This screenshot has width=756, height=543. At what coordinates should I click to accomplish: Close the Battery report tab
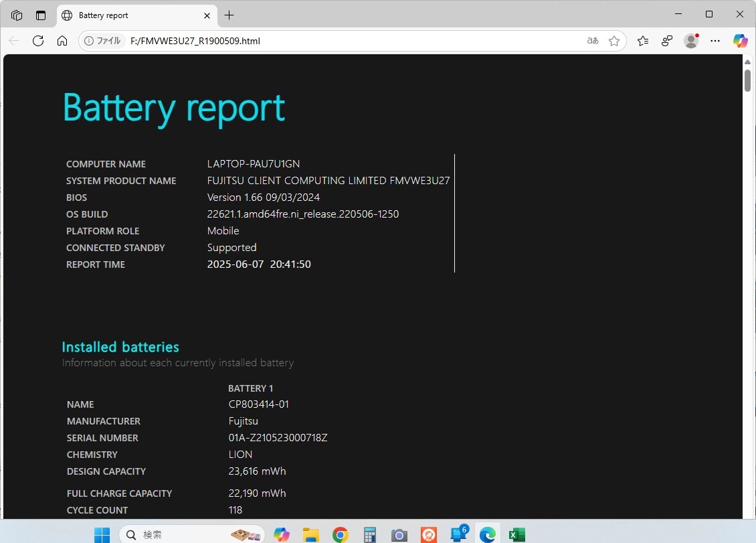pos(207,15)
